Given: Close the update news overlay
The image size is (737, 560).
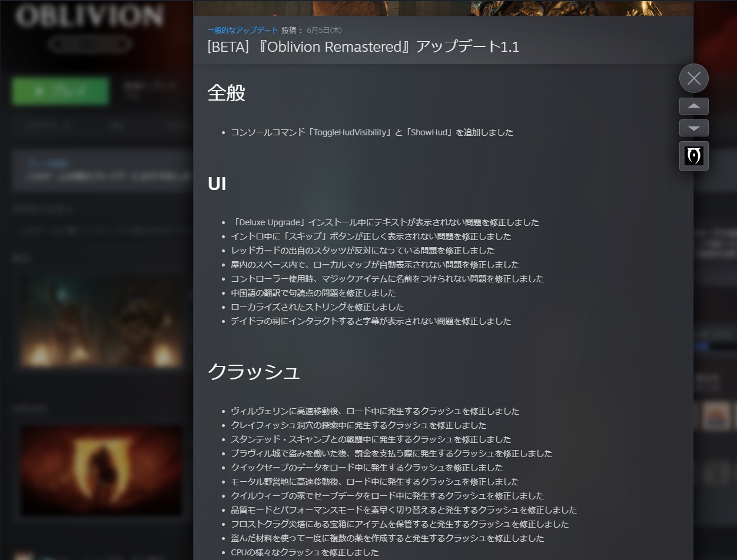Looking at the screenshot, I should pos(694,78).
